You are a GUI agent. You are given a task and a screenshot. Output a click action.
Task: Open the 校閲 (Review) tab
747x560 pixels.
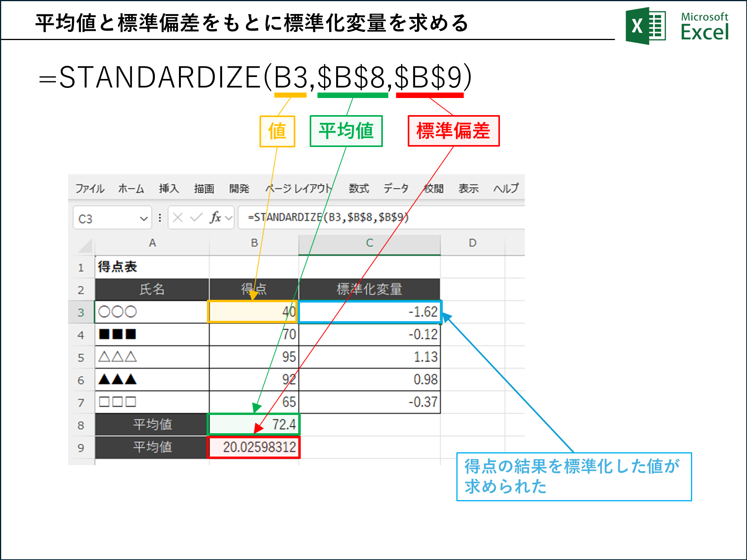[x=433, y=189]
